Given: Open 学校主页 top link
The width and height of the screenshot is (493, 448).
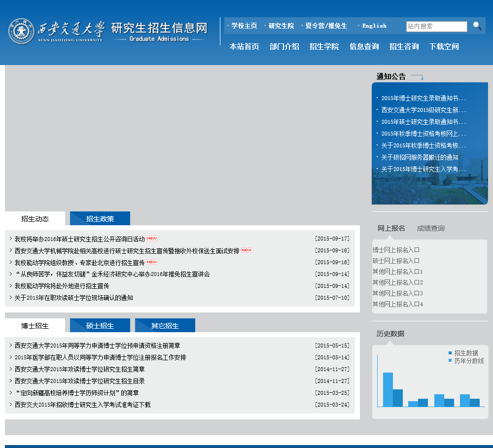Looking at the screenshot, I should (244, 26).
